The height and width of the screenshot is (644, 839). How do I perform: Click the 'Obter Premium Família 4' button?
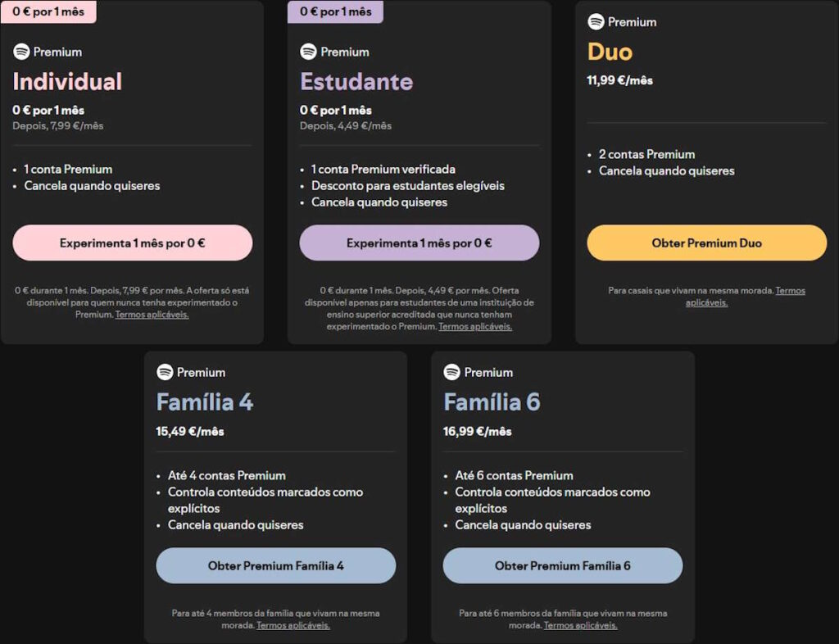coord(275,565)
